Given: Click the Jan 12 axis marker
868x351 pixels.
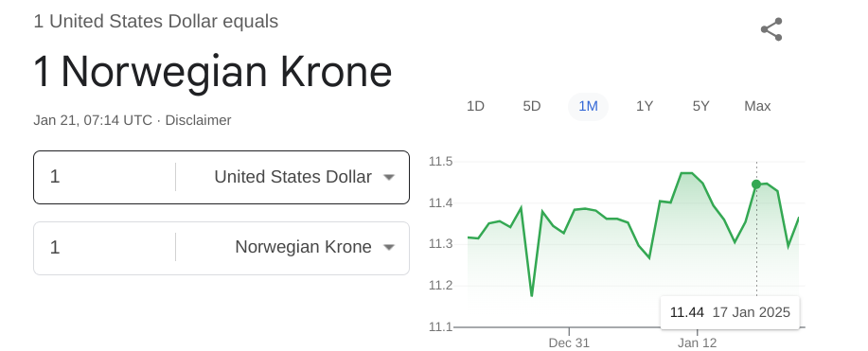Looking at the screenshot, I should (697, 342).
